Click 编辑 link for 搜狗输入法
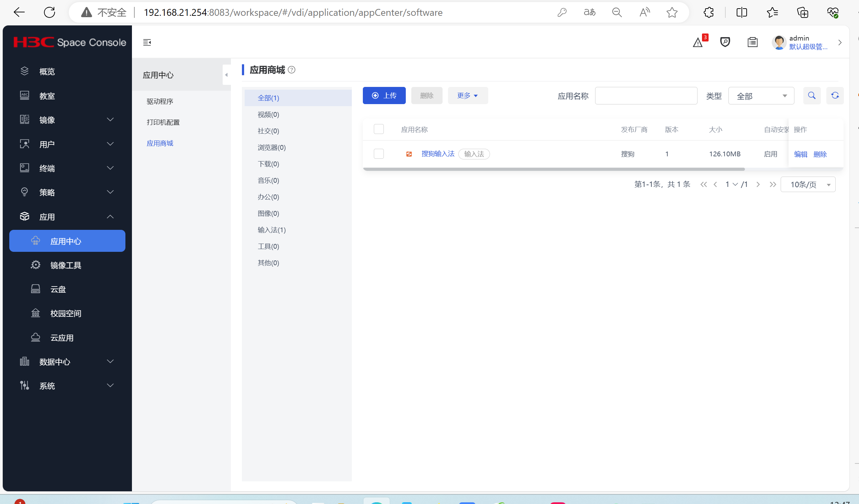859x504 pixels. pos(800,154)
